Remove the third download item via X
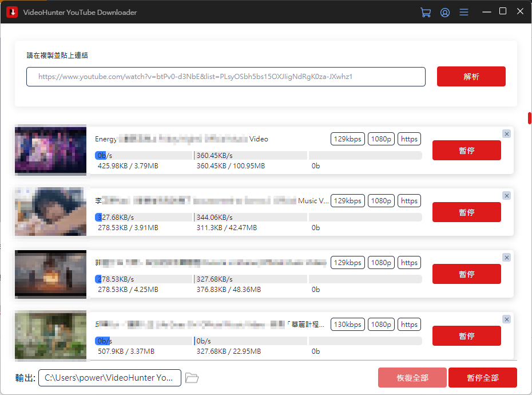This screenshot has width=532, height=395. coord(506,258)
